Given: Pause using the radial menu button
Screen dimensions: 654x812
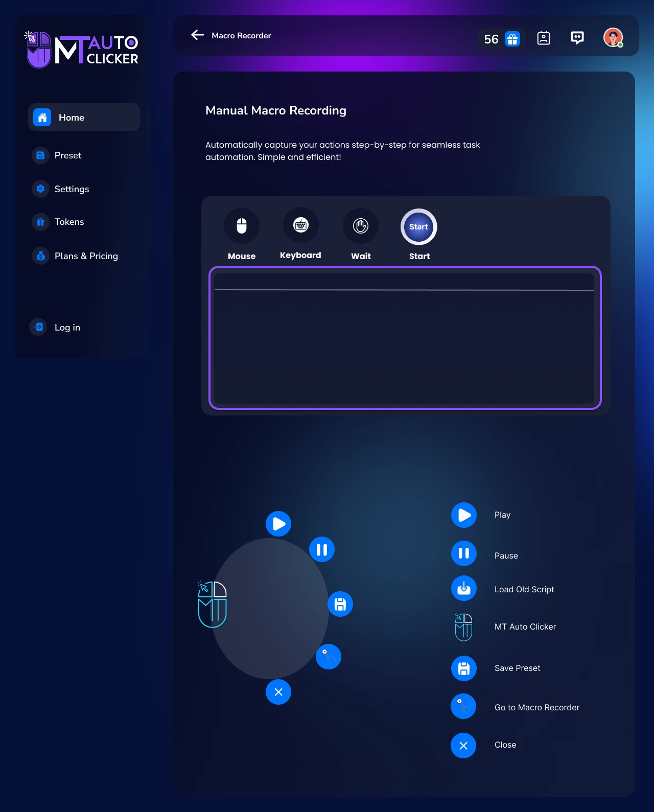Looking at the screenshot, I should (x=322, y=549).
